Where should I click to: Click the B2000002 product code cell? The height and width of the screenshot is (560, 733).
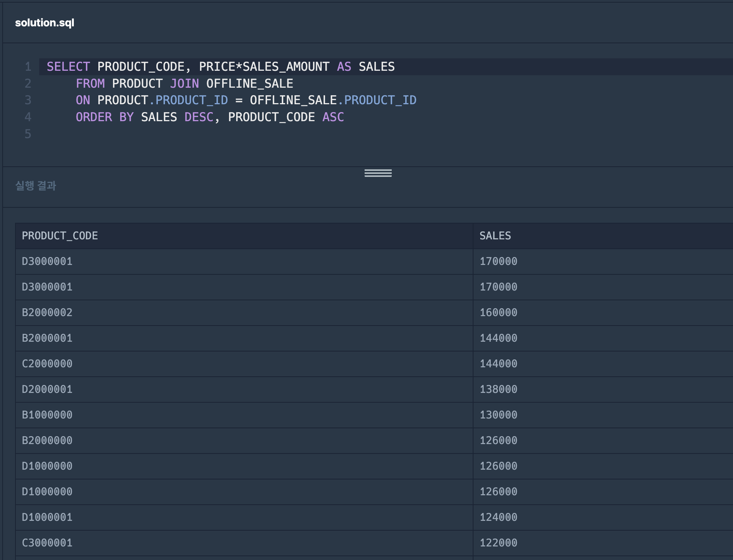click(47, 313)
